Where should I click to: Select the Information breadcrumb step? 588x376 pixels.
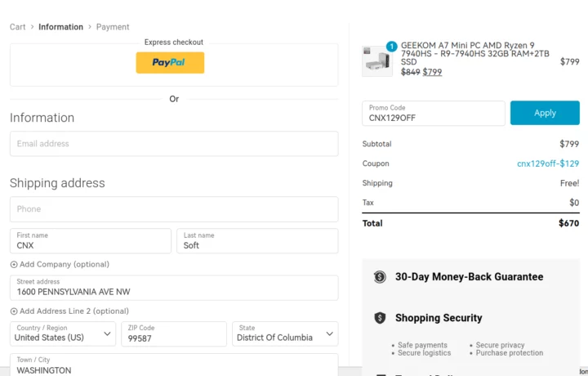[60, 27]
